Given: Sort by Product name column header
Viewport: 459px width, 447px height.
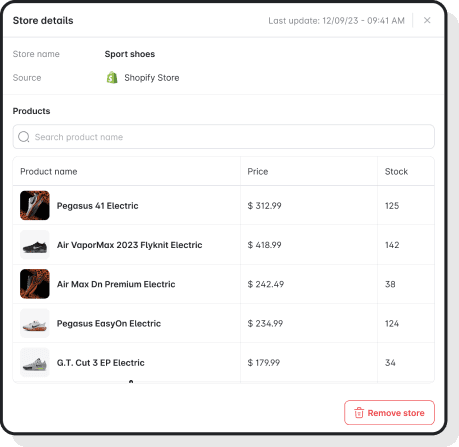Looking at the screenshot, I should click(x=49, y=171).
